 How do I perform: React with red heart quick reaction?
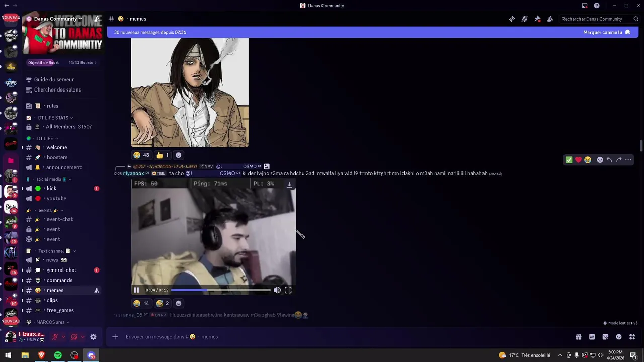coord(578,160)
